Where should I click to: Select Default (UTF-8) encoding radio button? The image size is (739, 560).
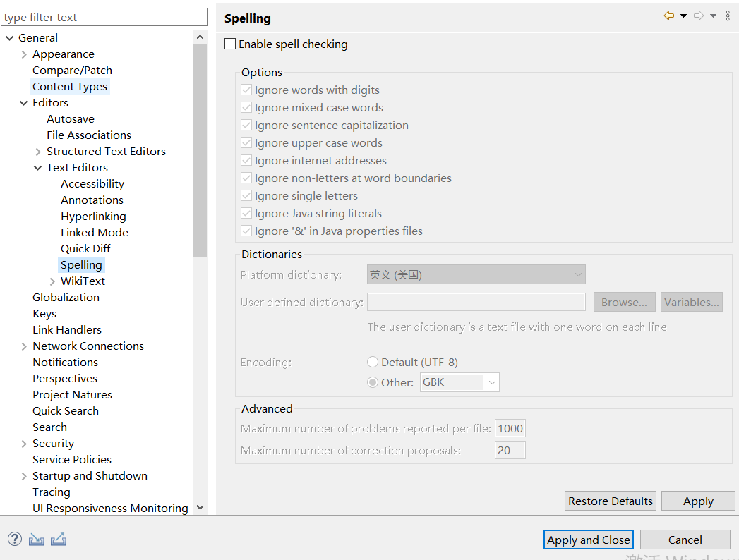coord(373,362)
